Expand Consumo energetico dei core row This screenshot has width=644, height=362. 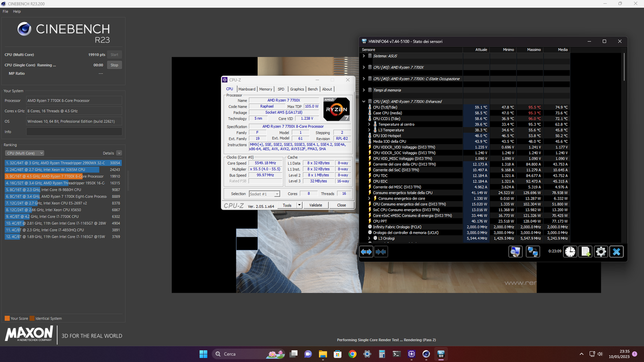click(x=370, y=199)
